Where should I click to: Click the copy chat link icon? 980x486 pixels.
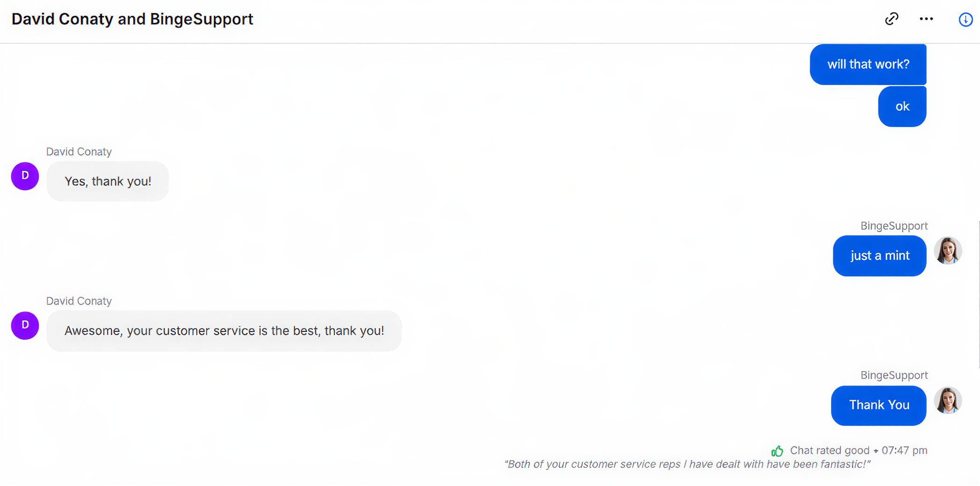[892, 19]
